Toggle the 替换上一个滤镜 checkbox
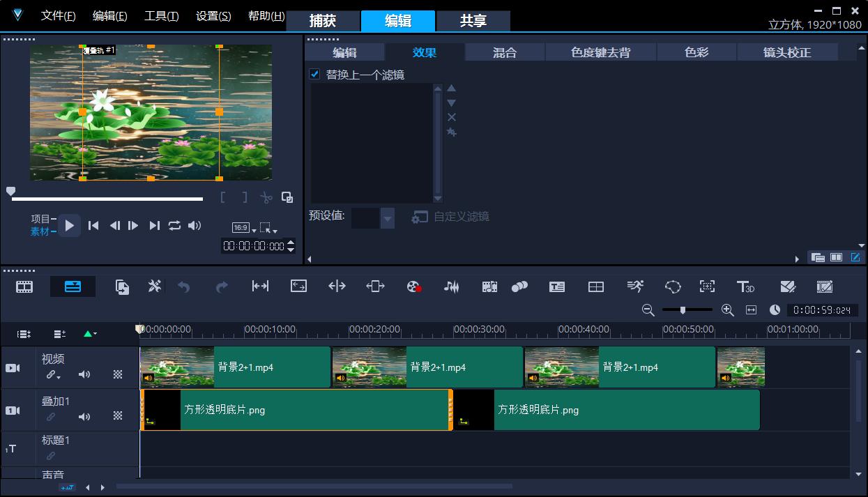Viewport: 868px width, 497px height. [x=314, y=74]
